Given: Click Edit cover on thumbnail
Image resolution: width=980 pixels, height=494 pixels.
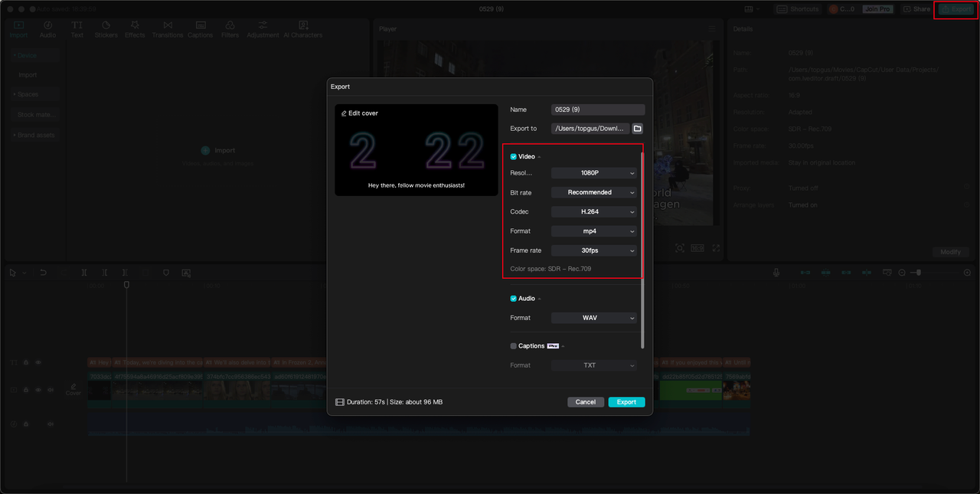Looking at the screenshot, I should [360, 113].
